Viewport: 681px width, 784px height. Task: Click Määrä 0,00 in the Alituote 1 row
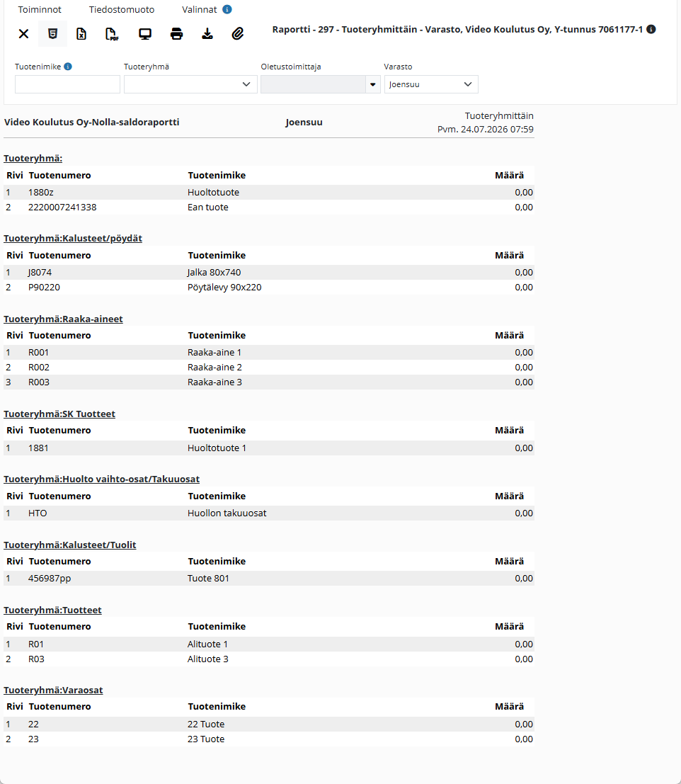tap(524, 644)
